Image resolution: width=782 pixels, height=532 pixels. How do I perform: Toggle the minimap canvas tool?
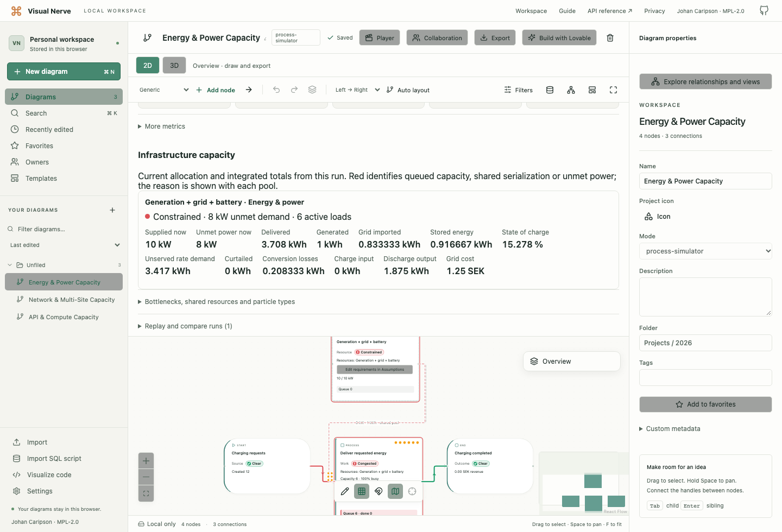[x=395, y=491]
